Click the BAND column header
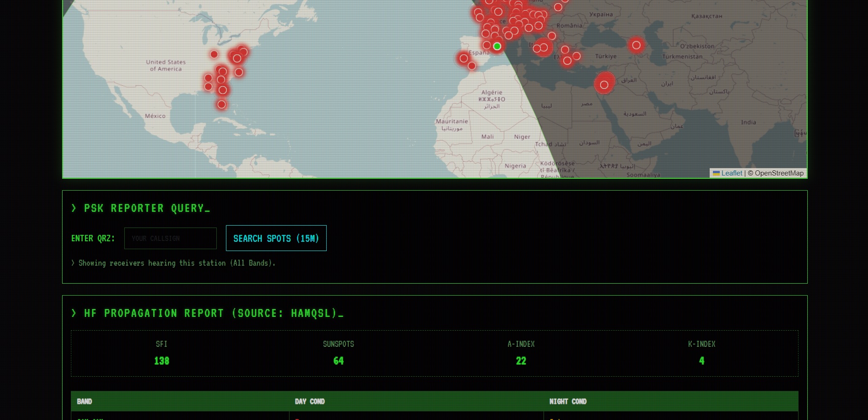 click(84, 401)
